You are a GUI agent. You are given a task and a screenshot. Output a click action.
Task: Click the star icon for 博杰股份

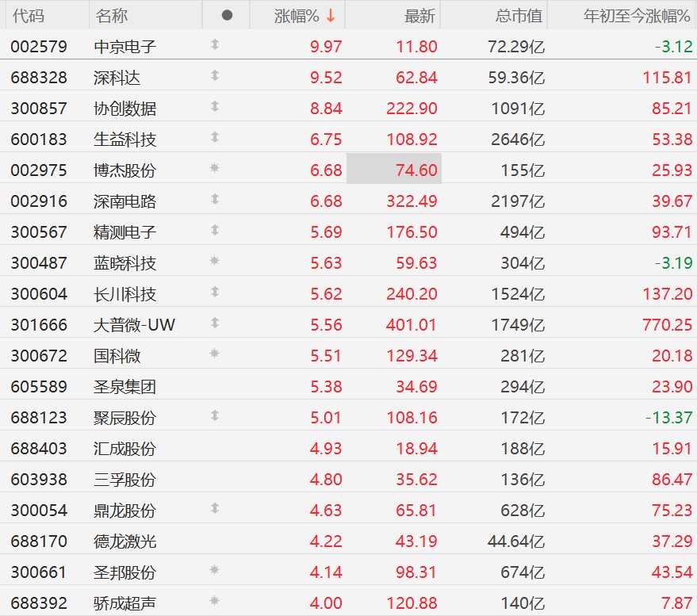click(215, 168)
